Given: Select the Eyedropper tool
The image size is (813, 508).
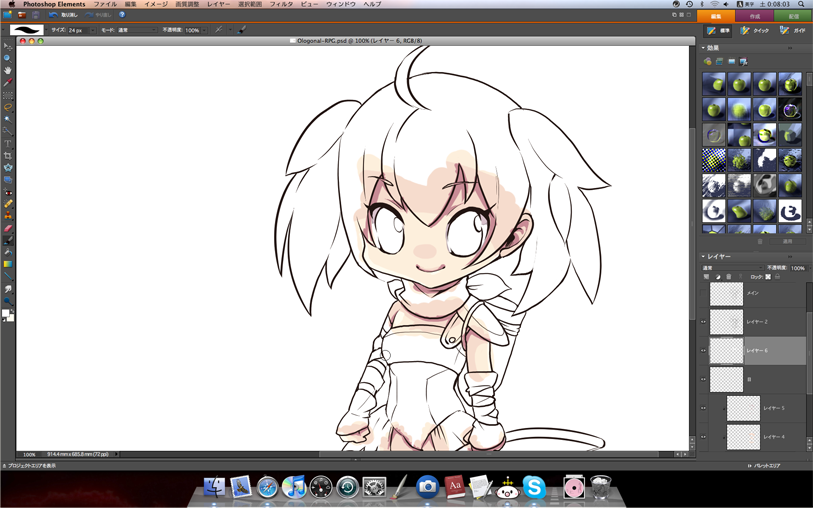Looking at the screenshot, I should click(8, 83).
